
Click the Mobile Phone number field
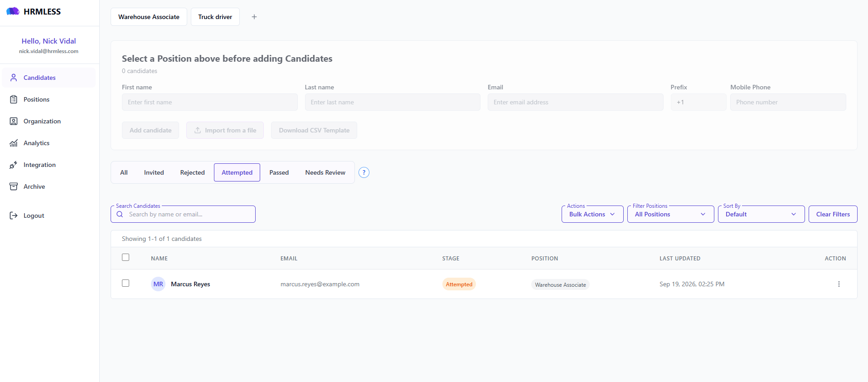[x=788, y=102]
